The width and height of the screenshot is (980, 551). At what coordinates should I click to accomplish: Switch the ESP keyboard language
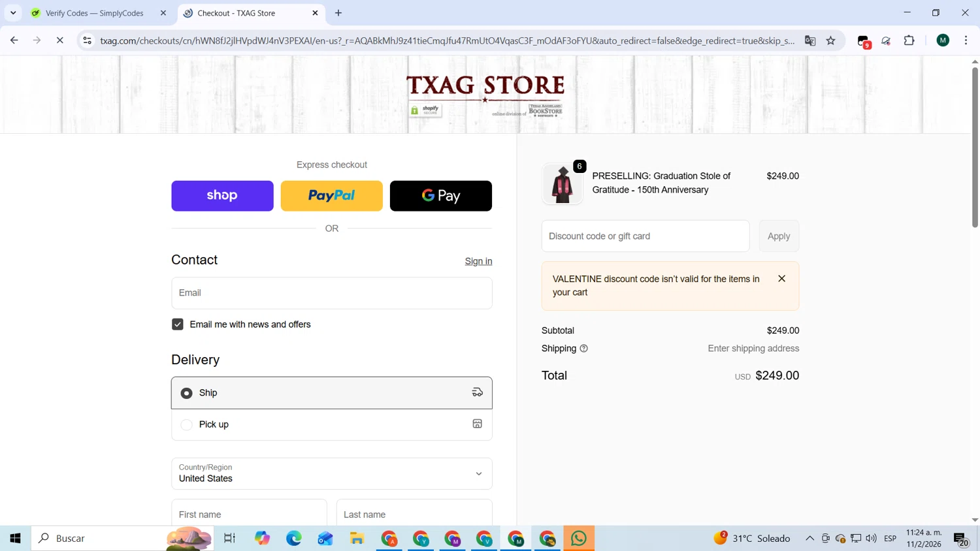click(x=890, y=539)
